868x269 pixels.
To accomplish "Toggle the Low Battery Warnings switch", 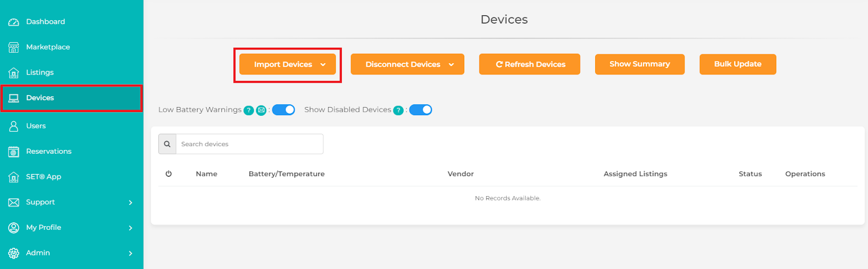I will click(x=283, y=110).
